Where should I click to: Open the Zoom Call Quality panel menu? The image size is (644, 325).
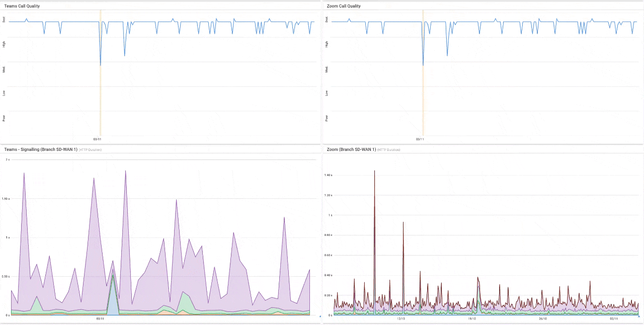click(x=637, y=6)
